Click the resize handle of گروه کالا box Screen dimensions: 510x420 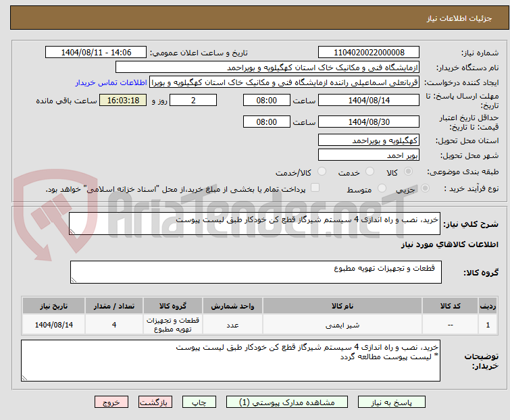pos(74,280)
